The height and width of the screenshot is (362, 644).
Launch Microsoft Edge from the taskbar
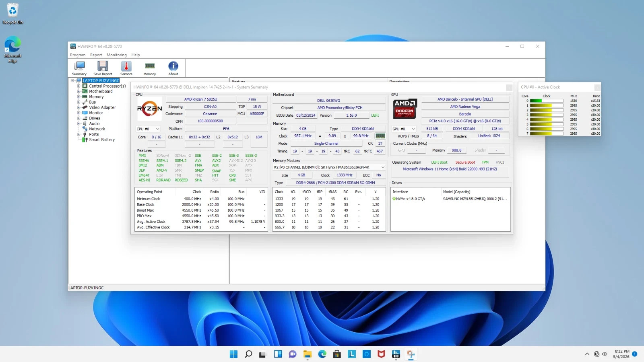click(x=322, y=354)
